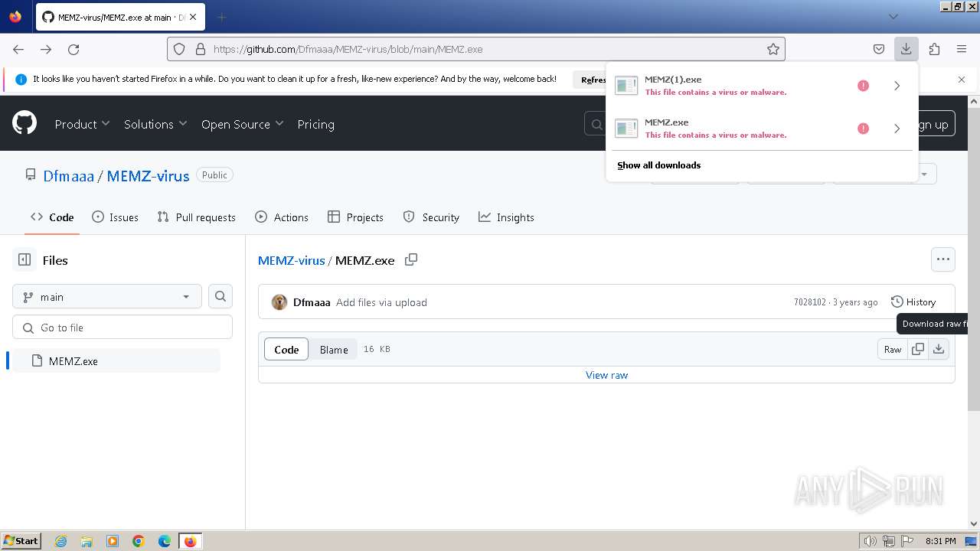
Task: Switch to the Actions tab
Action: click(x=281, y=217)
